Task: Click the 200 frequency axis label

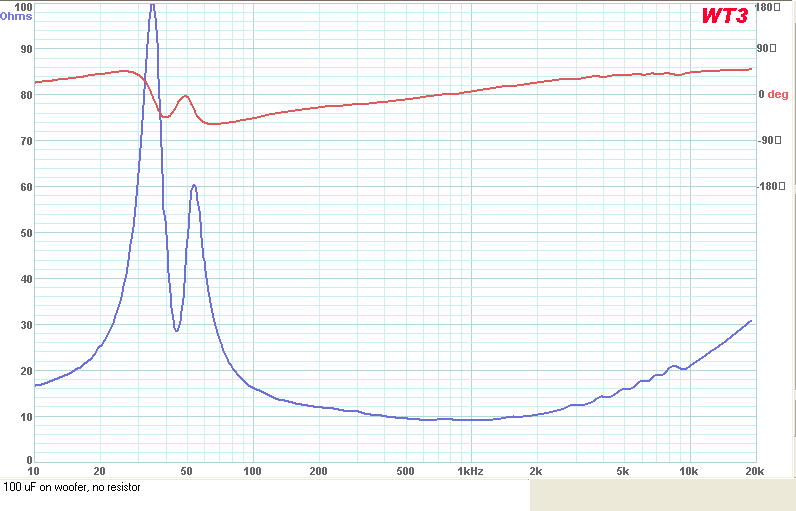Action: [318, 471]
